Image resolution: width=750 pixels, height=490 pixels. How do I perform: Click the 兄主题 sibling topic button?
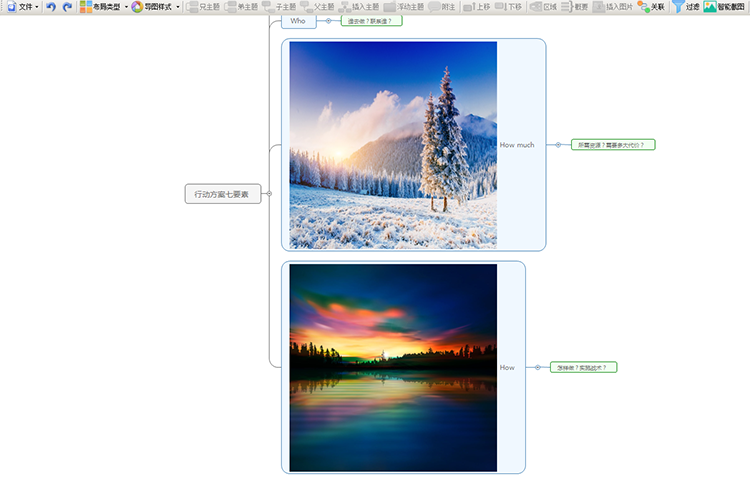pos(203,7)
